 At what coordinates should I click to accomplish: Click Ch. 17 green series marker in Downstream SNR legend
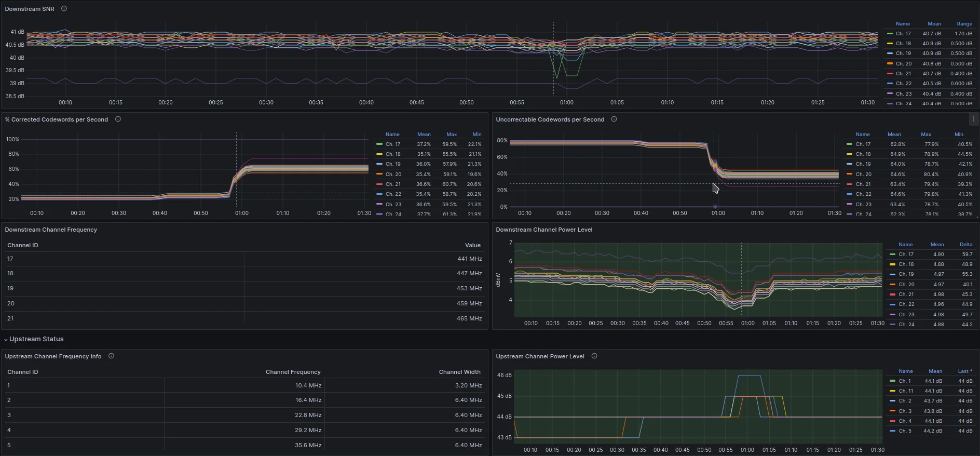pyautogui.click(x=890, y=34)
